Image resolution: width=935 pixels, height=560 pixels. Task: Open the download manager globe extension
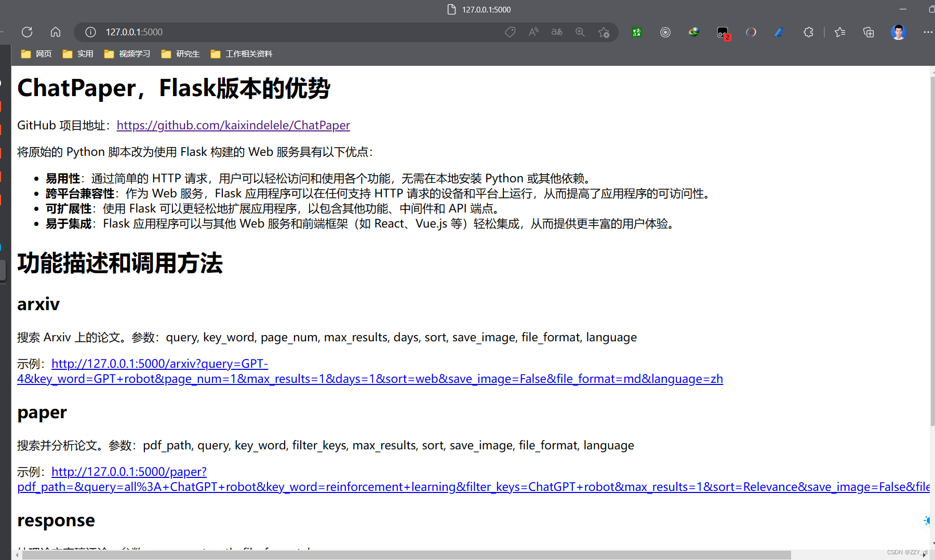[x=694, y=32]
